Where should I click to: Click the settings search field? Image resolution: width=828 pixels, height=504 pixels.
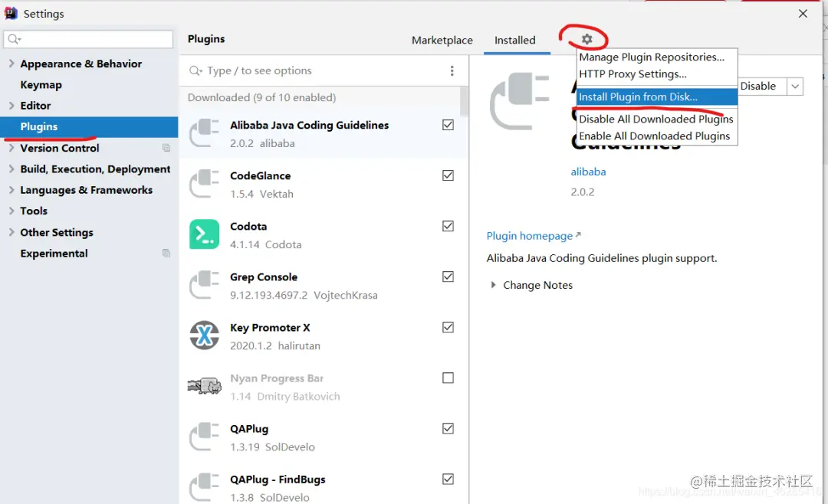(88, 39)
